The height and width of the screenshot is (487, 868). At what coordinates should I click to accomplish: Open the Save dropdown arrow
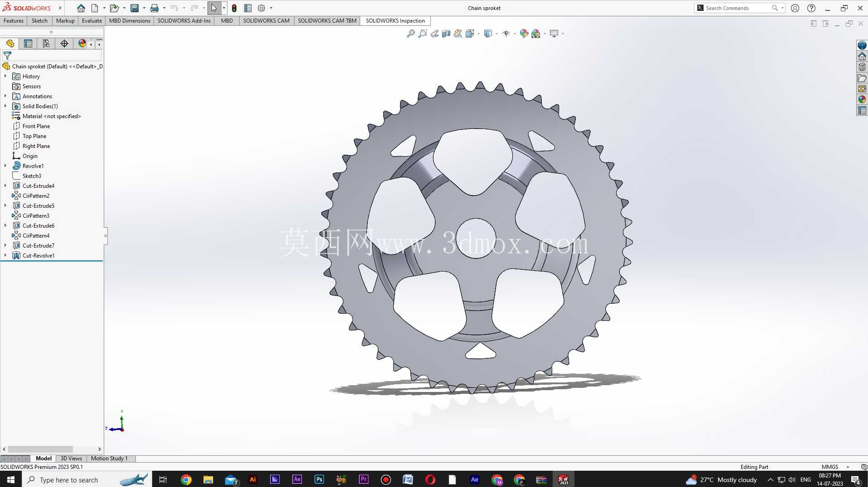point(144,8)
